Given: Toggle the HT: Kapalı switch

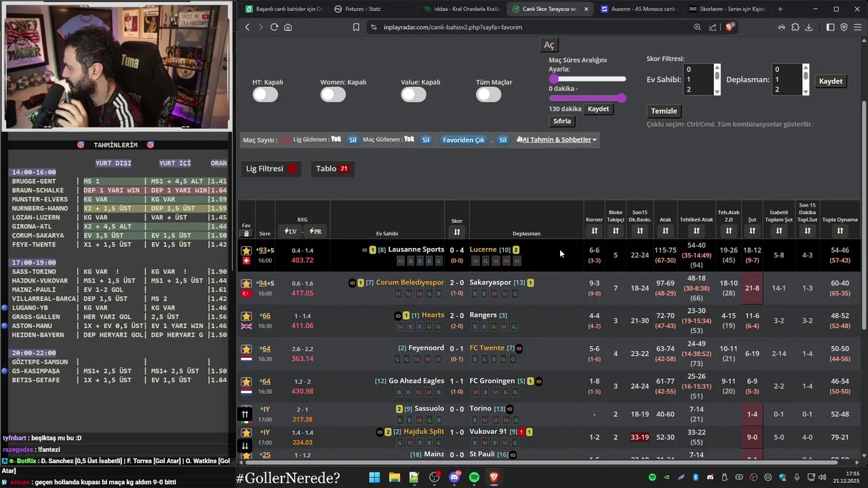Looking at the screenshot, I should point(265,95).
